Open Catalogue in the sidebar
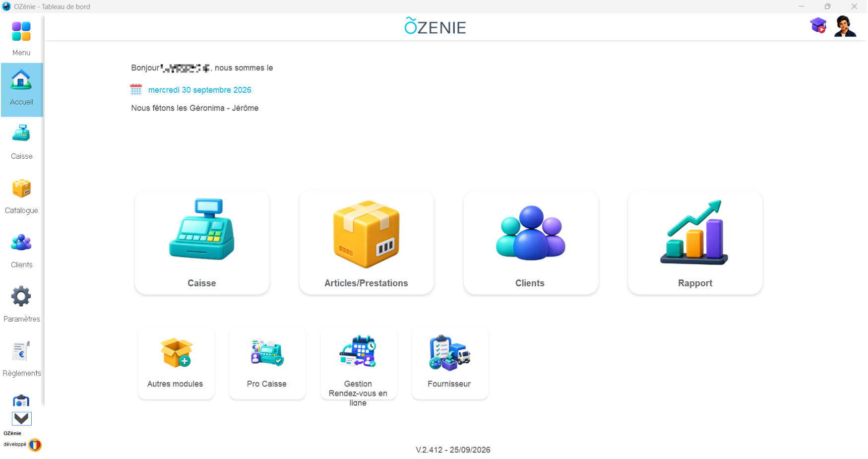The height and width of the screenshot is (459, 868). (22, 197)
